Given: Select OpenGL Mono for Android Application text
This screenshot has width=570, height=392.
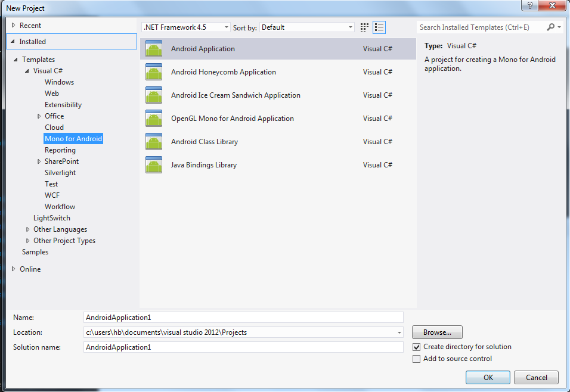Looking at the screenshot, I should pos(233,119).
